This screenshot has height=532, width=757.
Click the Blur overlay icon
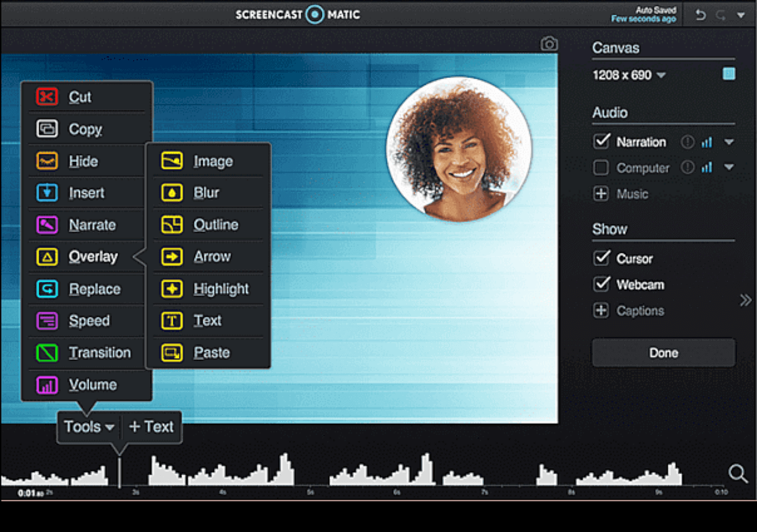point(172,193)
